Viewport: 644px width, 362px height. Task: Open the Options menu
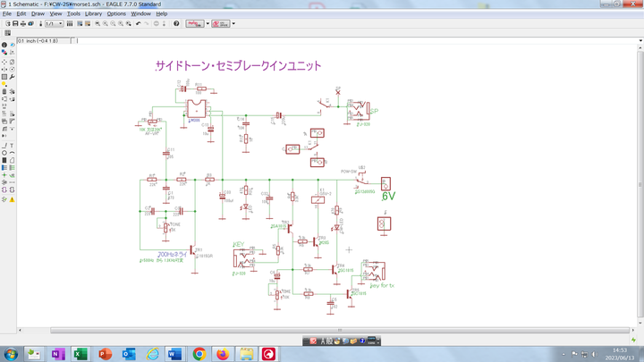[x=116, y=14]
